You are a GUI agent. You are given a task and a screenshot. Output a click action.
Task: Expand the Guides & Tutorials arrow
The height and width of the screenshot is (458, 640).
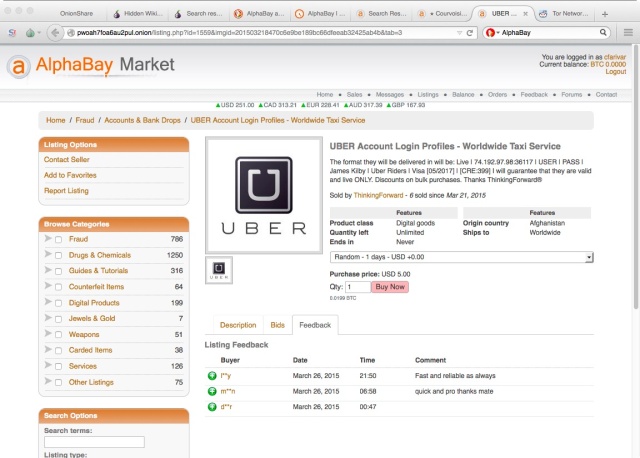[x=48, y=270]
